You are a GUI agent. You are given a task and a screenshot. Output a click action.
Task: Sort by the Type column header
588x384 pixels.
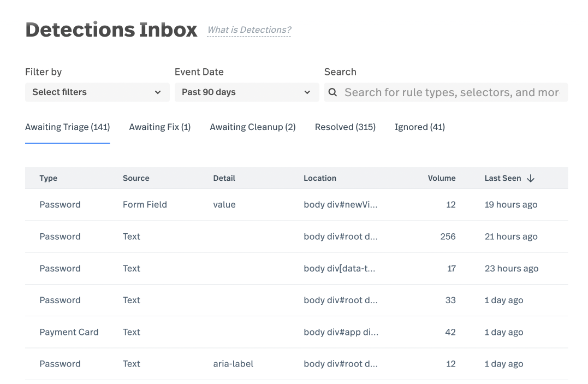point(49,178)
